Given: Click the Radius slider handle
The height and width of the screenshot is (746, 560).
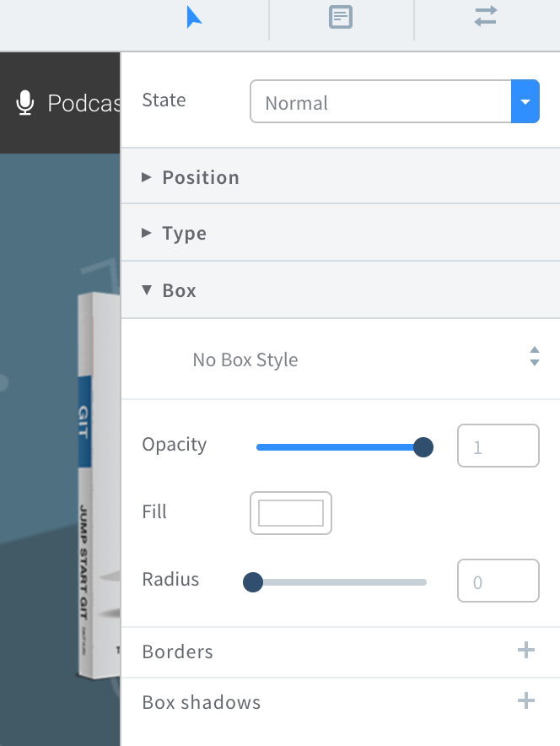Looking at the screenshot, I should pos(253,582).
